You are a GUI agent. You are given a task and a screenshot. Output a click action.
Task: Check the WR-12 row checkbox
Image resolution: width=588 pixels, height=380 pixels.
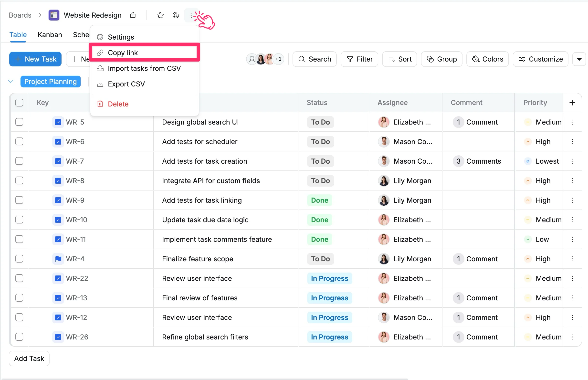click(x=19, y=317)
